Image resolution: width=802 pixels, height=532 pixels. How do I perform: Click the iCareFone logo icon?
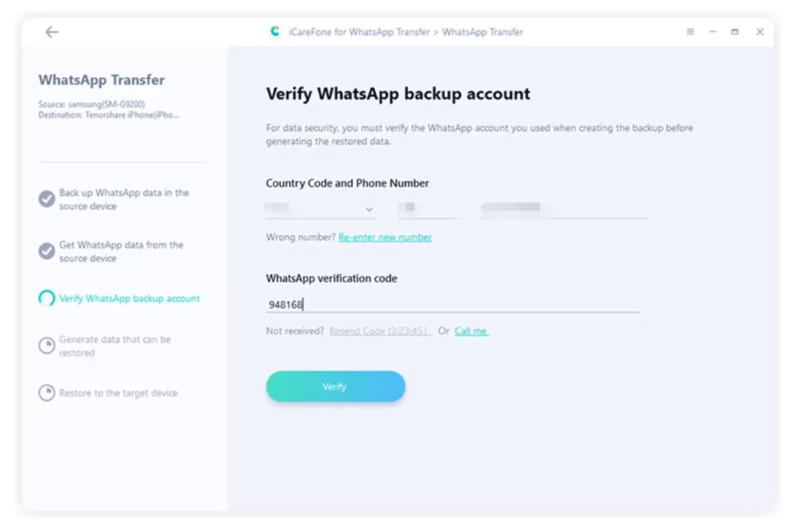coord(276,32)
